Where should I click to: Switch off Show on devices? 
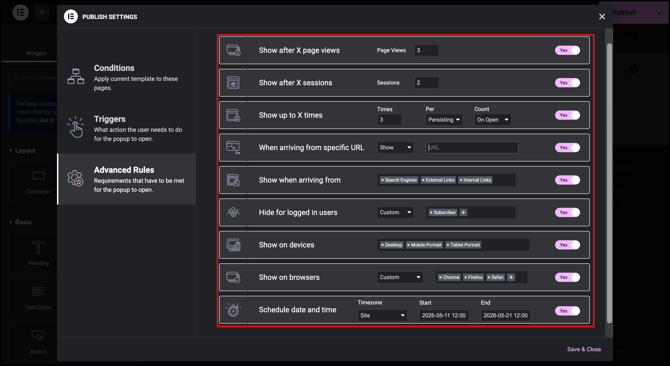click(567, 245)
